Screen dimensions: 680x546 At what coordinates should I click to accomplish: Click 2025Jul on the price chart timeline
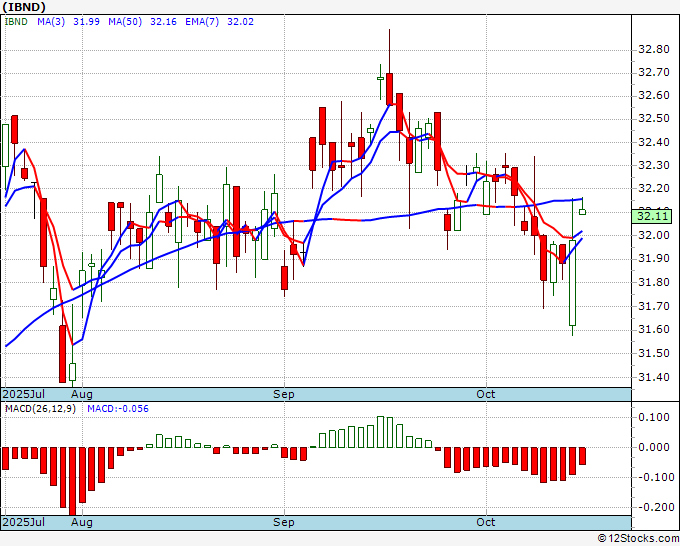click(24, 394)
